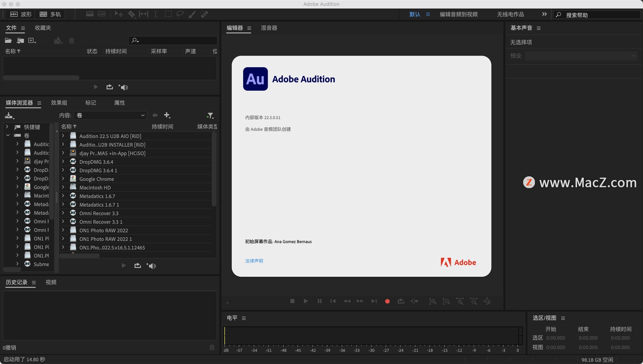
Task: Switch to the 视频 tab
Action: (51, 282)
